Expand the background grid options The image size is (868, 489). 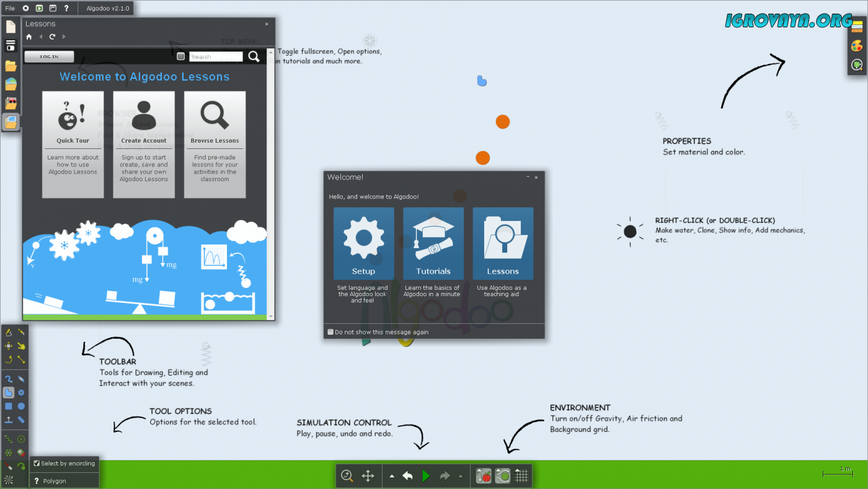521,476
